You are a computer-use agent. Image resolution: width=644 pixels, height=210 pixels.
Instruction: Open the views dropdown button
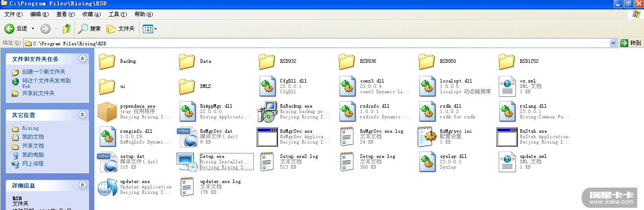(x=150, y=29)
